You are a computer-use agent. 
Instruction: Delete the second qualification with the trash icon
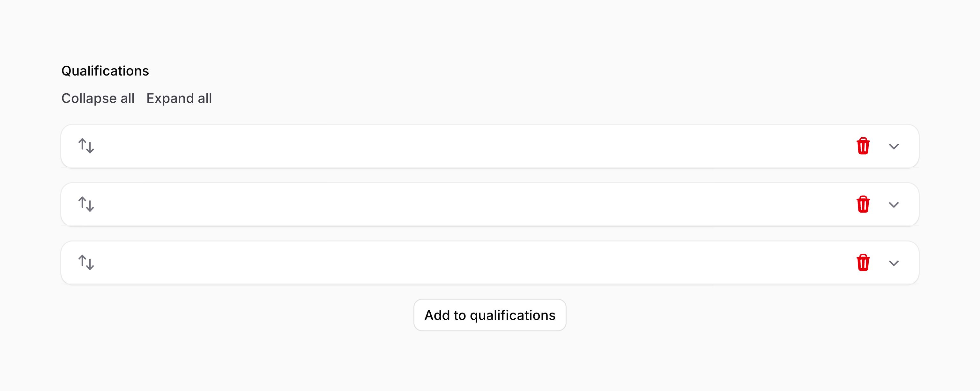pos(863,205)
